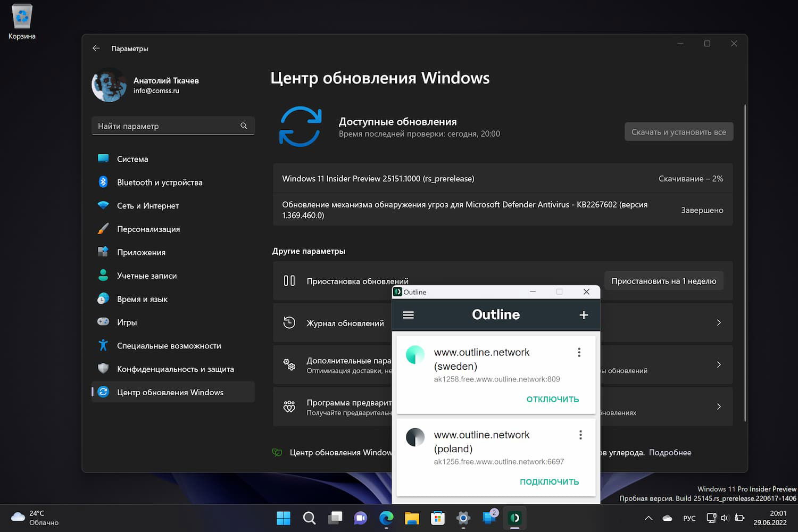The width and height of the screenshot is (798, 532).
Task: Click Скачать и установить все button
Action: coord(678,131)
